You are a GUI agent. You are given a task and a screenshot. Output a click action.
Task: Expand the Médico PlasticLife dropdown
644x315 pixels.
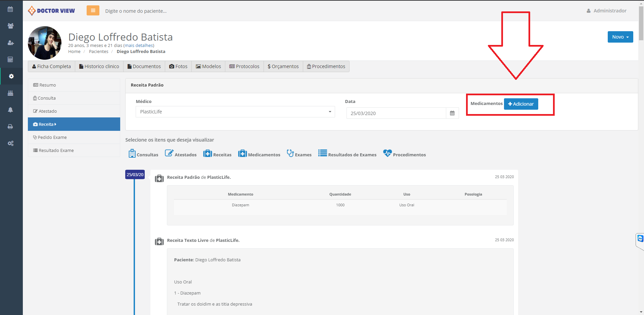click(x=235, y=112)
